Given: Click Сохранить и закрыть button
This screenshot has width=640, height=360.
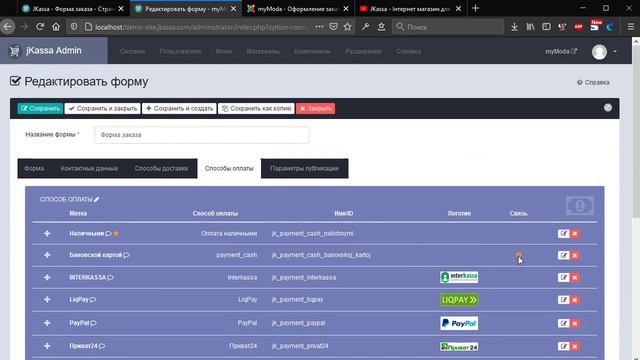Looking at the screenshot, I should 102,109.
